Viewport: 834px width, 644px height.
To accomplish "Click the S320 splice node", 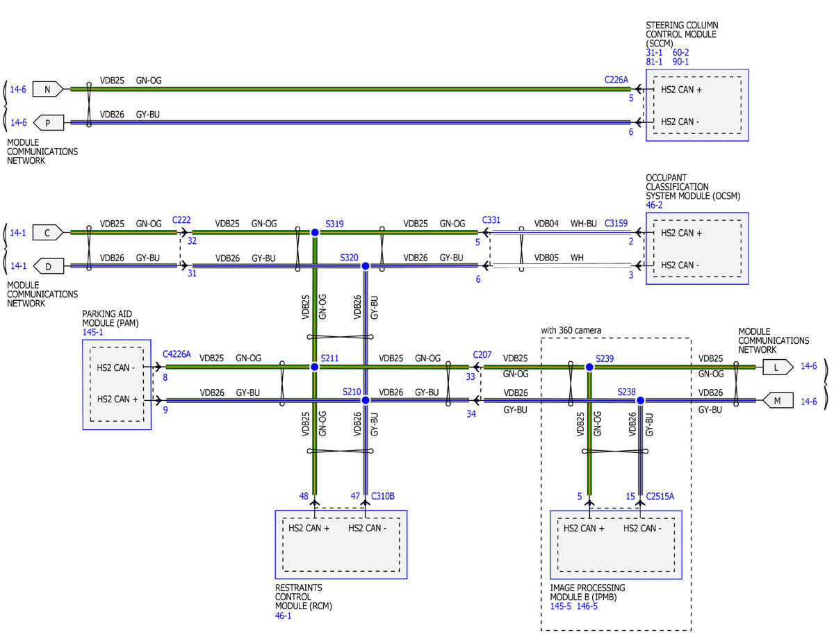I will (x=366, y=265).
